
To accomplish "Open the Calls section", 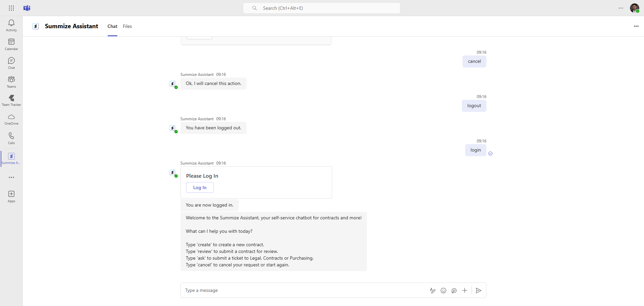I will pyautogui.click(x=11, y=138).
